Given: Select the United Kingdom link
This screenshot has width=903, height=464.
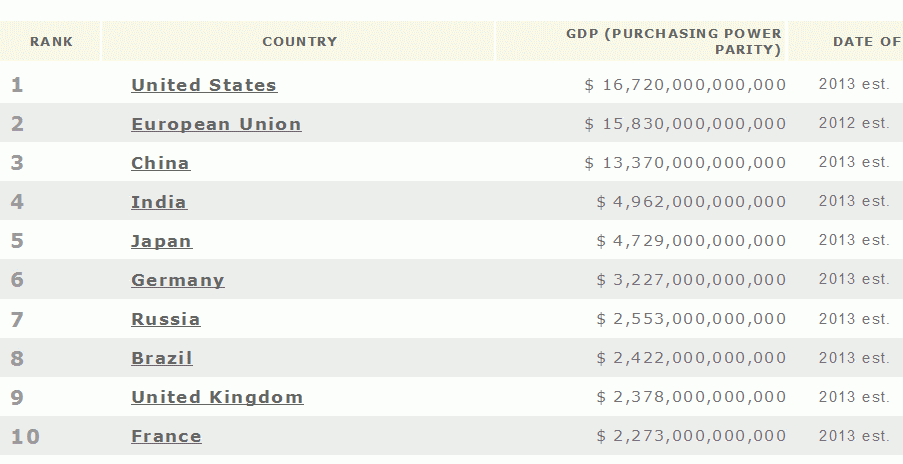Looking at the screenshot, I should (x=217, y=397).
